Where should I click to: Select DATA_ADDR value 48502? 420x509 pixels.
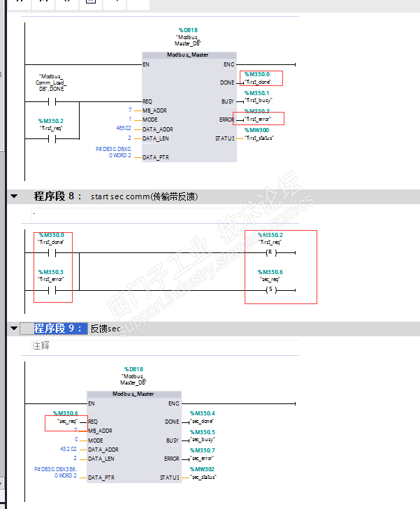point(124,128)
